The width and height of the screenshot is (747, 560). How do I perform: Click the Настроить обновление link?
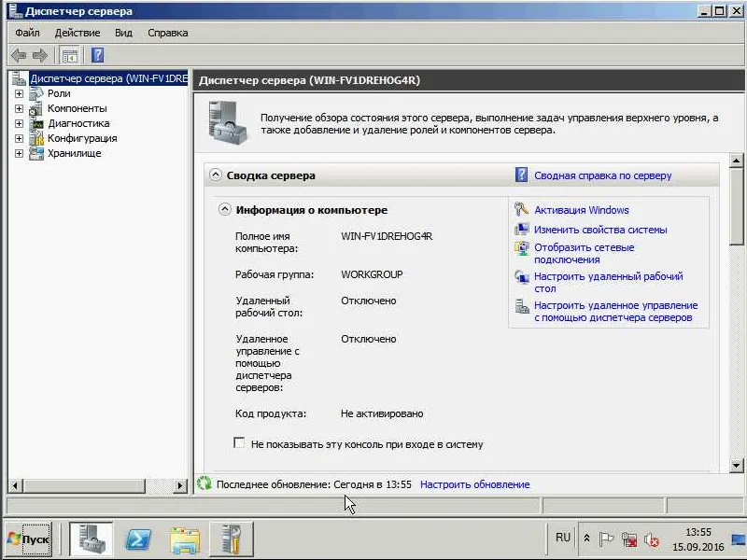click(x=475, y=484)
